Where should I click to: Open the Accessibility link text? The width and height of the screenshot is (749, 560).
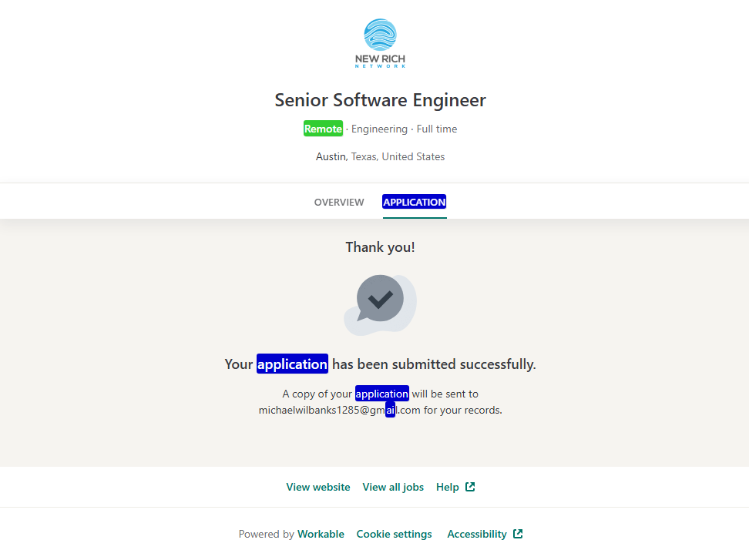click(477, 534)
